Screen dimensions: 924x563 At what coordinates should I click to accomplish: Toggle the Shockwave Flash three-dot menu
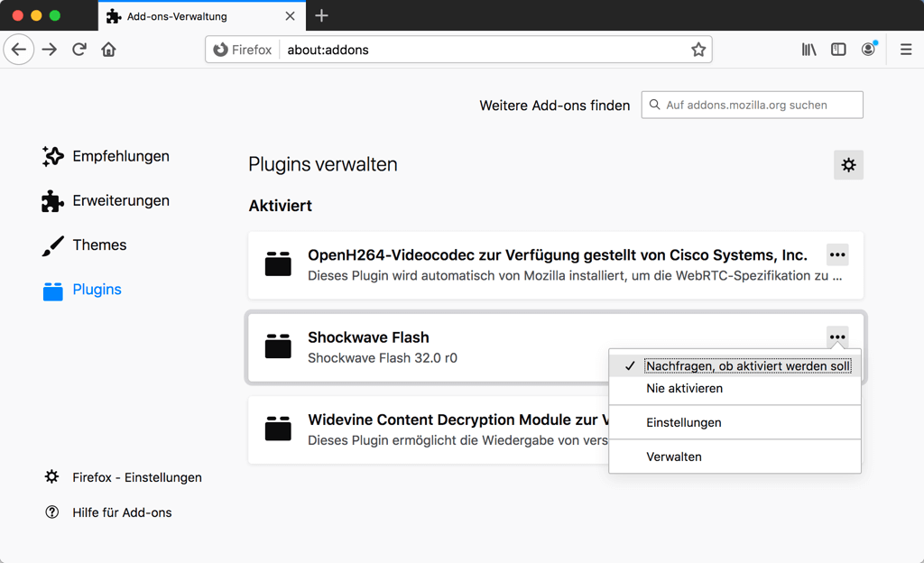point(837,337)
